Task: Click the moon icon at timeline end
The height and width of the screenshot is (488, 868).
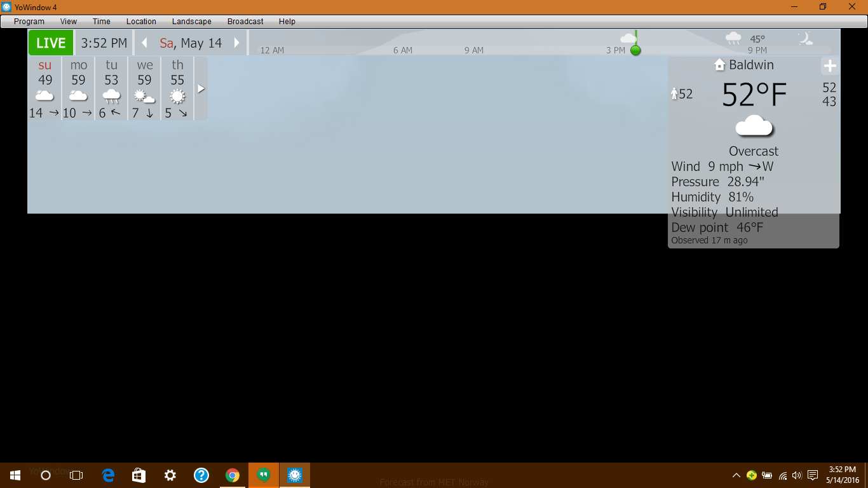Action: (x=805, y=39)
